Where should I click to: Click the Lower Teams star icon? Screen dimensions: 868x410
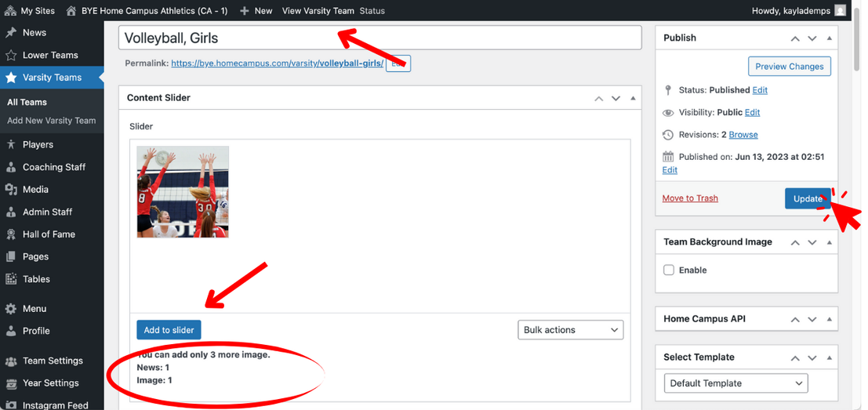pyautogui.click(x=11, y=56)
